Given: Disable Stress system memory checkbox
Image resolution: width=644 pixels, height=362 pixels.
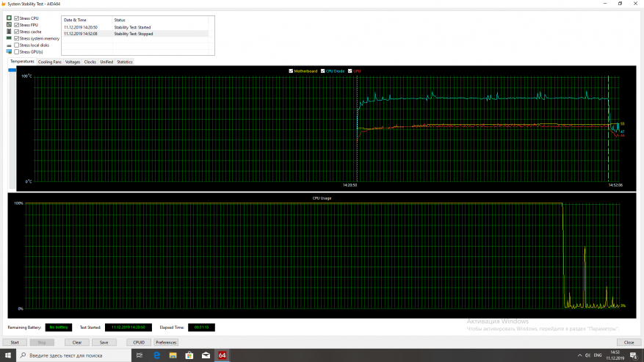Looking at the screenshot, I should (16, 38).
